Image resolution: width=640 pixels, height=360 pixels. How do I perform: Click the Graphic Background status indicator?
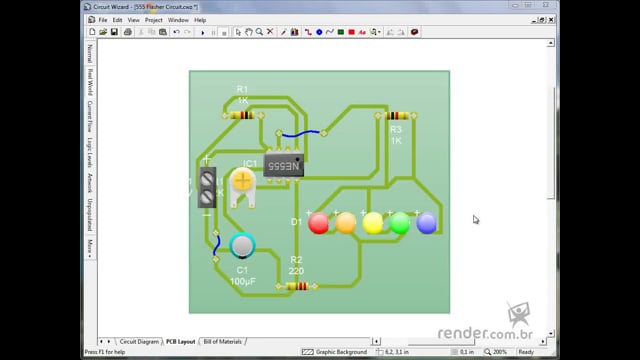334,352
